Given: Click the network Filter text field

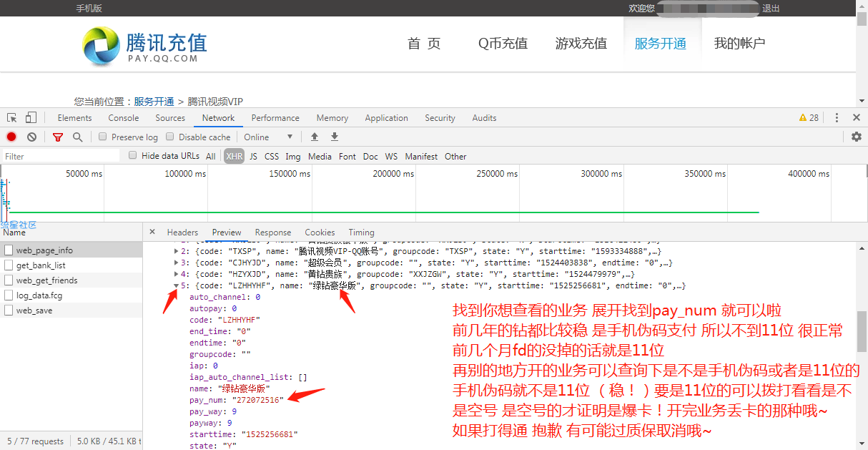Looking at the screenshot, I should (x=61, y=156).
